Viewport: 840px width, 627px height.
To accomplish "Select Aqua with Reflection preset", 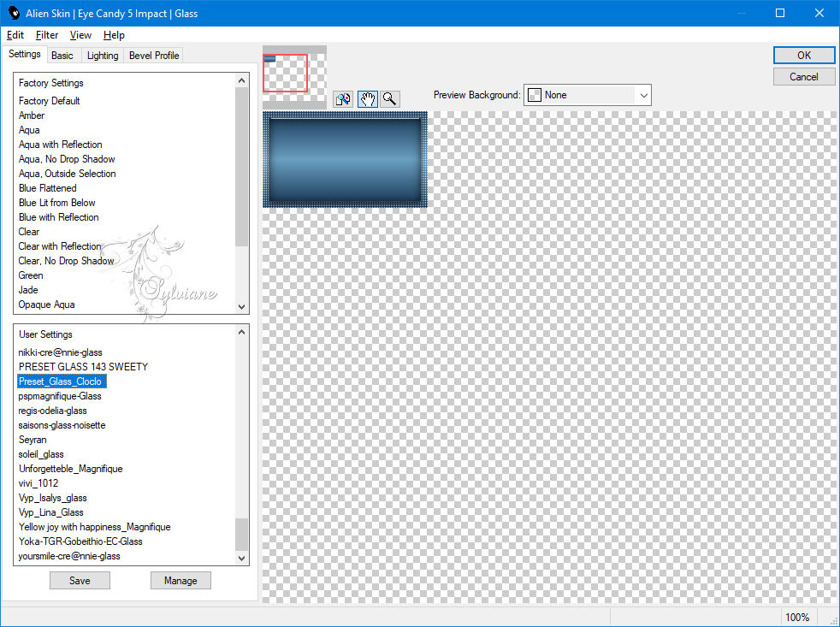I will [60, 145].
